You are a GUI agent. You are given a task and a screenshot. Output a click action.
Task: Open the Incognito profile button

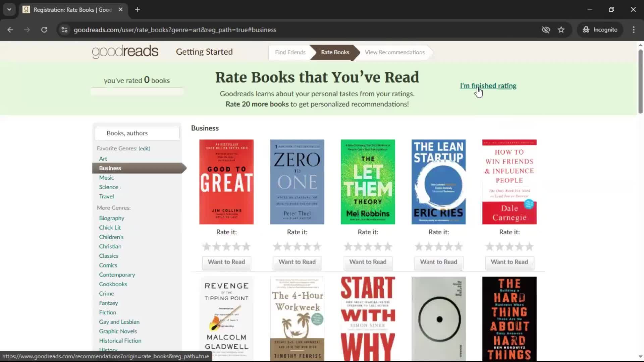point(600,30)
